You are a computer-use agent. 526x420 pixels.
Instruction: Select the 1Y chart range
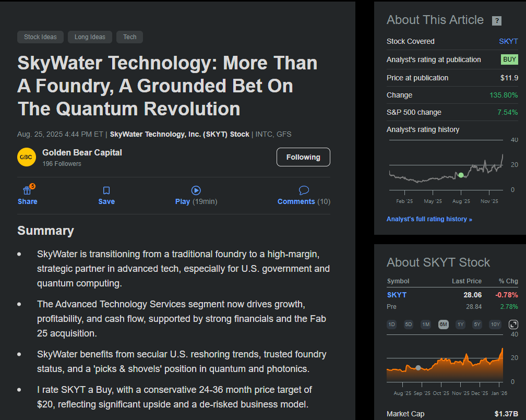click(461, 325)
